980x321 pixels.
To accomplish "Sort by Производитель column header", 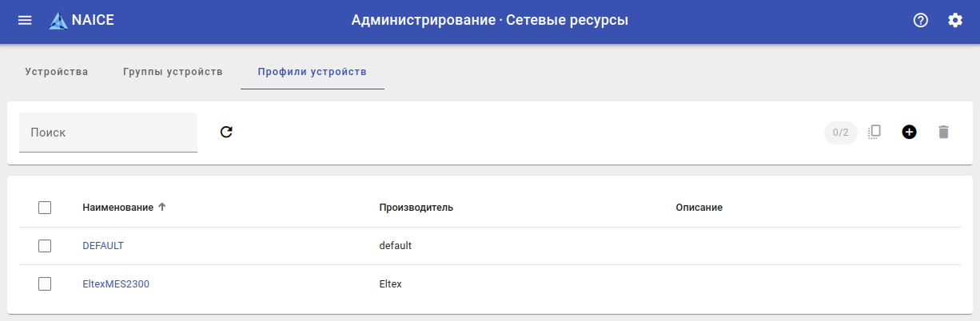I will click(416, 208).
